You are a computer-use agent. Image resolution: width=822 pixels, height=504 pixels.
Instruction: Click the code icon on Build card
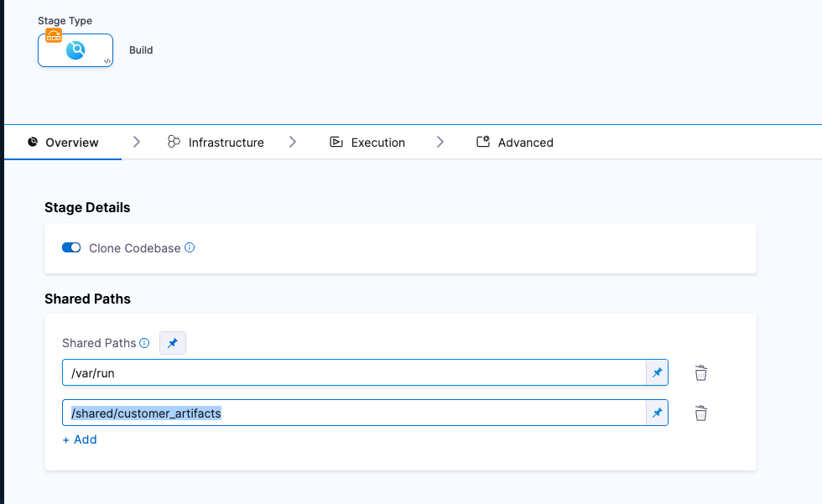point(107,61)
